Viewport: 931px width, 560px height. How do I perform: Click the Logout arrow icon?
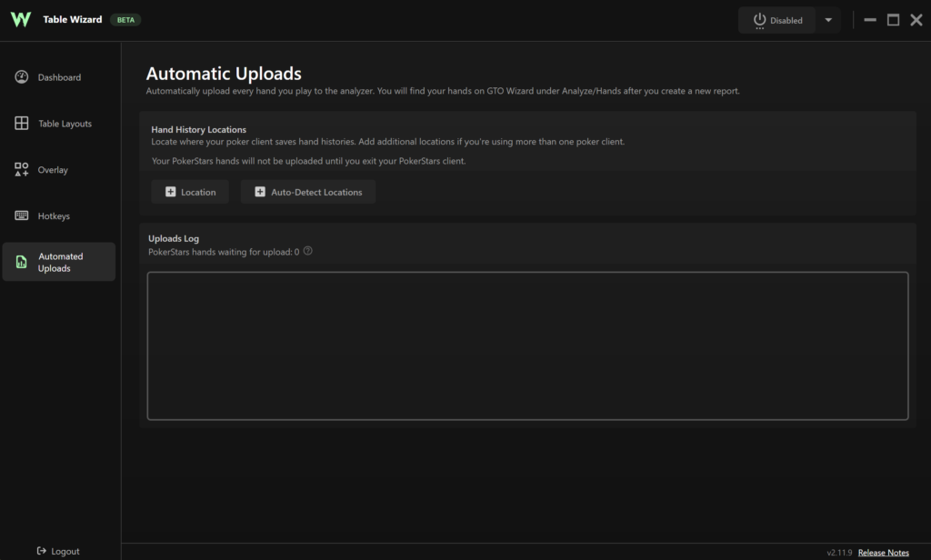42,551
